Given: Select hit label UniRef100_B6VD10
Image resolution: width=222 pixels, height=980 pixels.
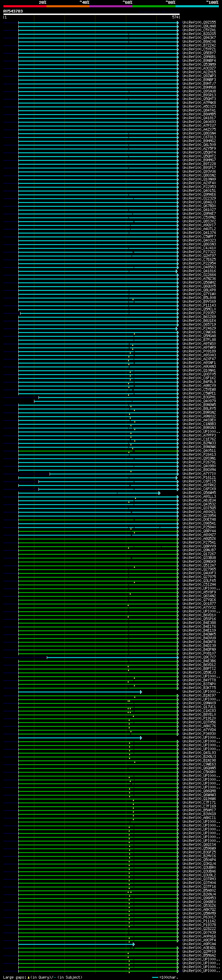Looking at the screenshot, I should coord(199,615).
